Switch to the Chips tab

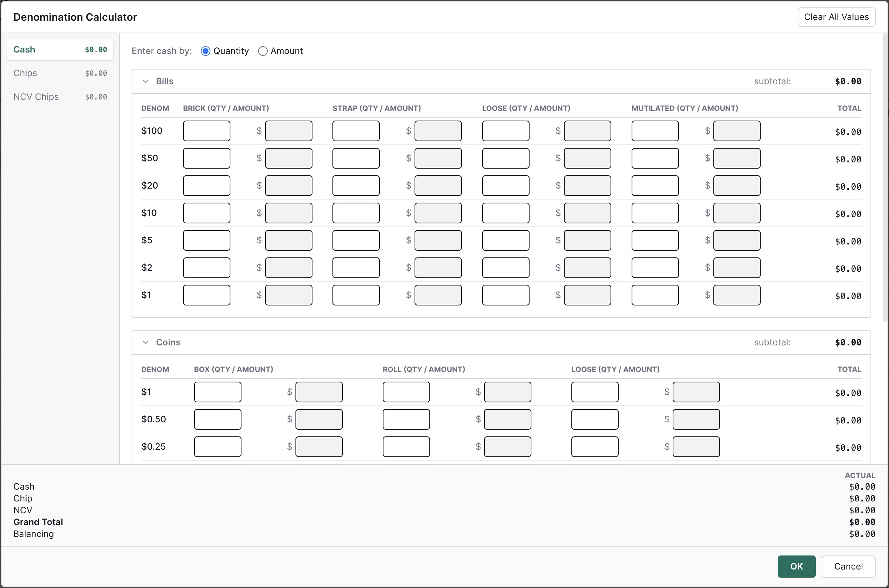pos(60,73)
